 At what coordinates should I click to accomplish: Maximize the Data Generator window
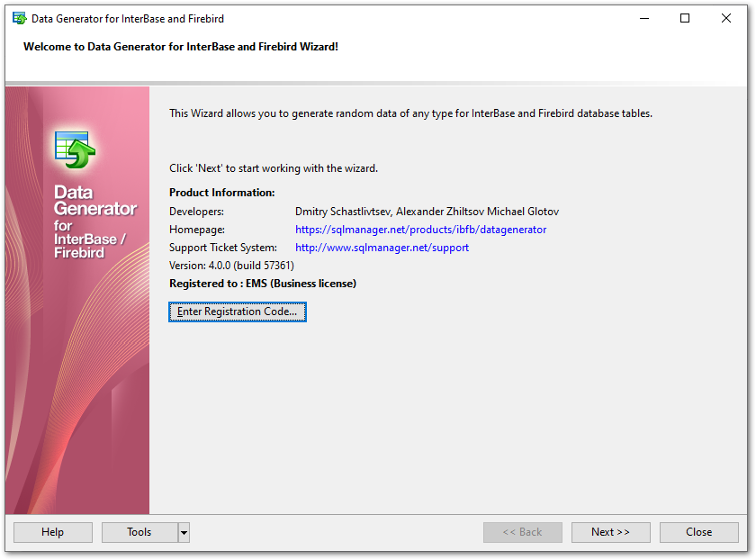(685, 18)
